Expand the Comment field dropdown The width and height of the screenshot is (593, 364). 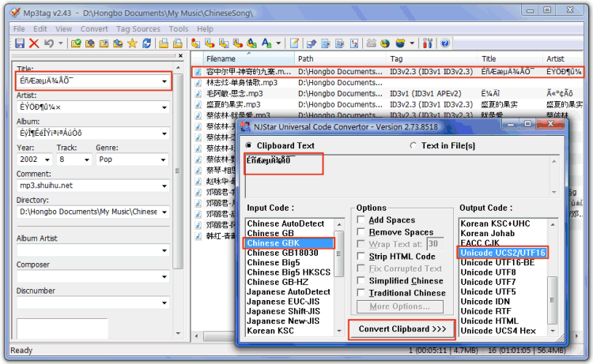click(x=164, y=186)
